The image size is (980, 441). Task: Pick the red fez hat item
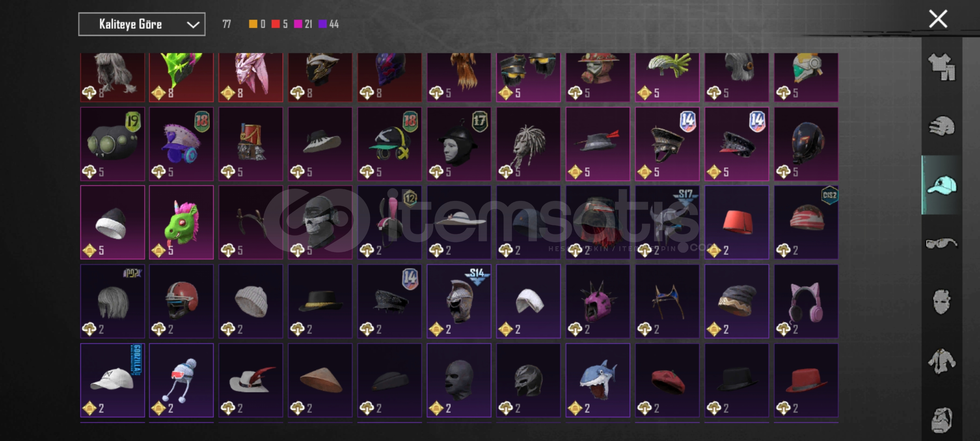[x=737, y=223]
